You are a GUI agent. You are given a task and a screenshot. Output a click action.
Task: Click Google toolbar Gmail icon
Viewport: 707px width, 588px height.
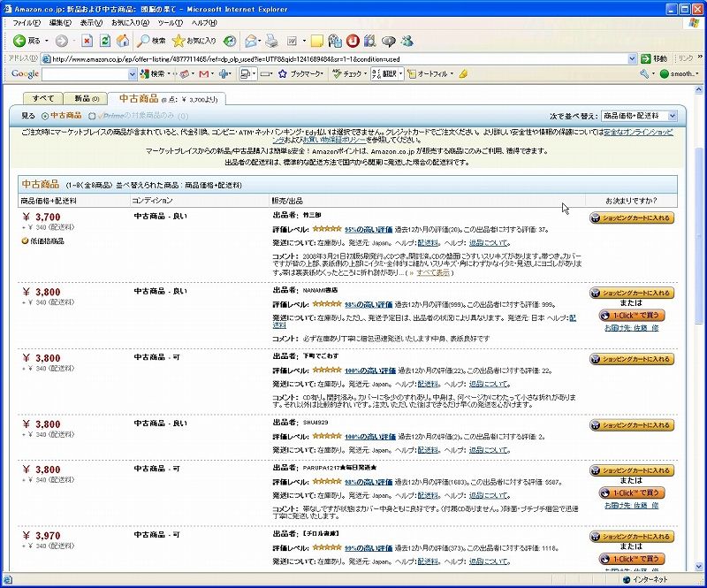204,74
